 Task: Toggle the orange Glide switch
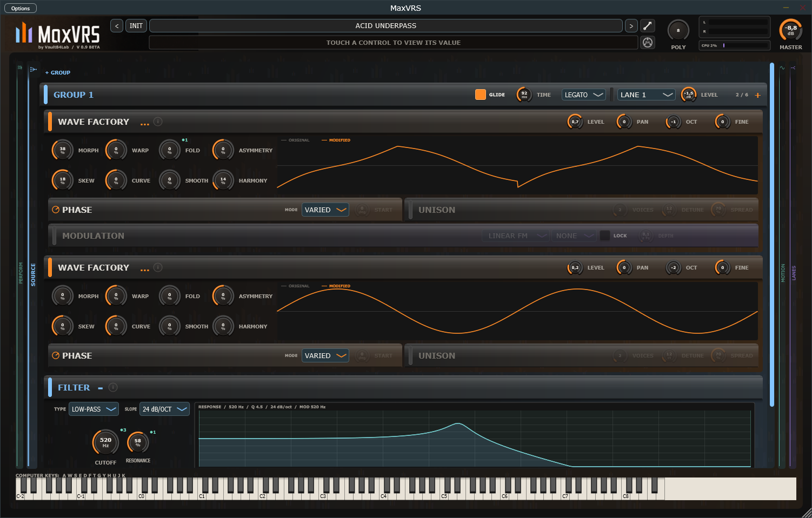(x=480, y=95)
